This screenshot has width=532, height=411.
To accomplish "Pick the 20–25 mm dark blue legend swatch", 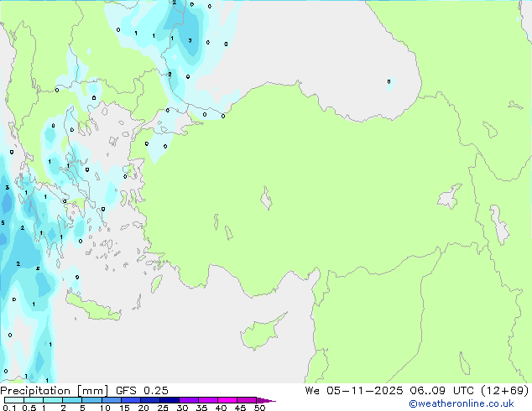I will coord(149,400).
